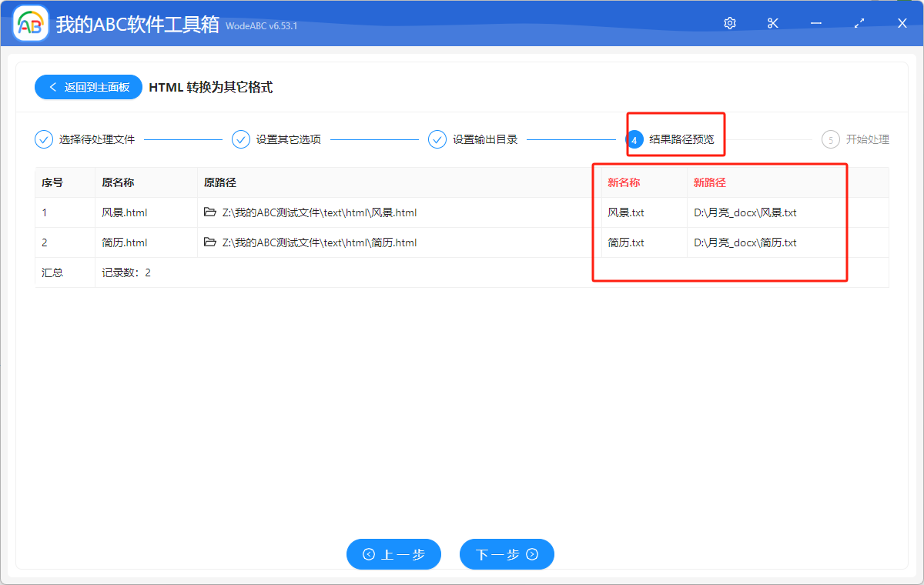Click the grey circle icon on 开始处理 step
This screenshot has height=585, width=924.
830,139
